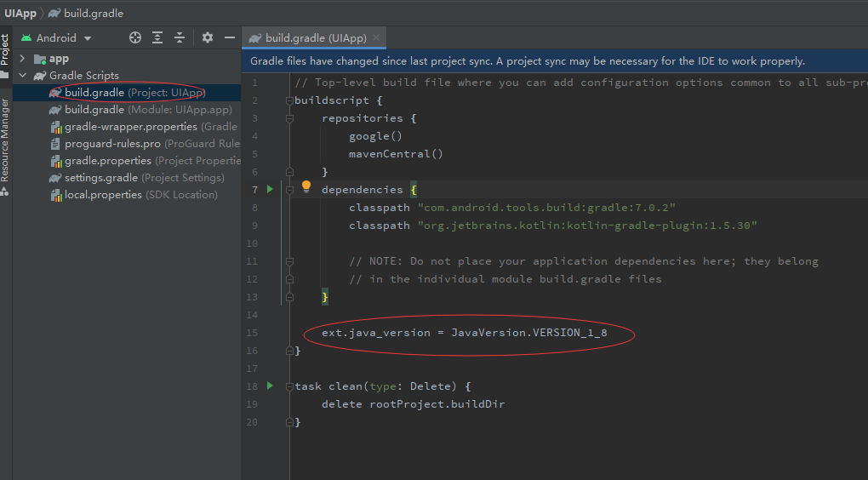
Task: Click the Select Opened File target icon
Action: click(134, 37)
